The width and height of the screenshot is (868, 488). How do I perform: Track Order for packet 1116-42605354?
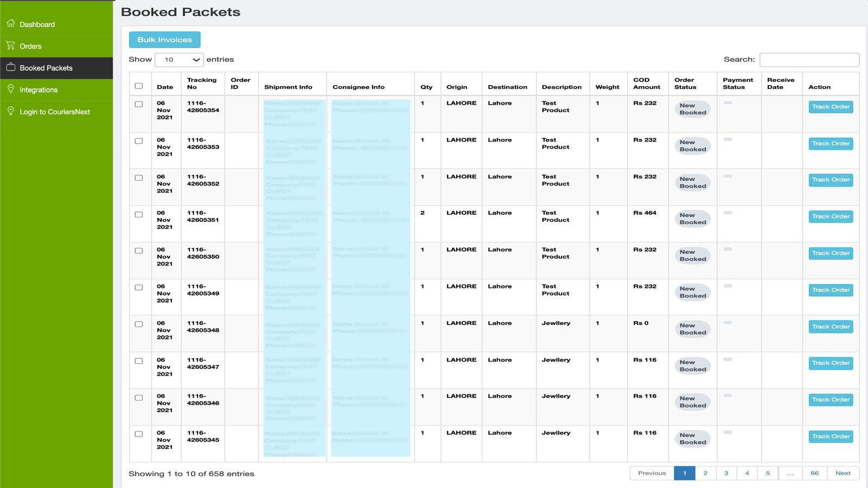click(x=831, y=107)
